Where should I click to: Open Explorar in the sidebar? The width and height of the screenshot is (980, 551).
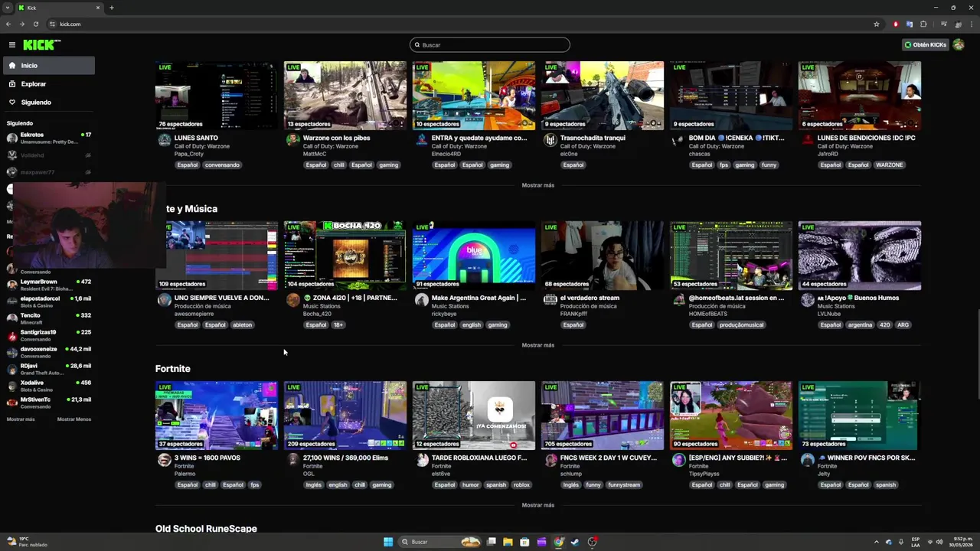(x=48, y=84)
